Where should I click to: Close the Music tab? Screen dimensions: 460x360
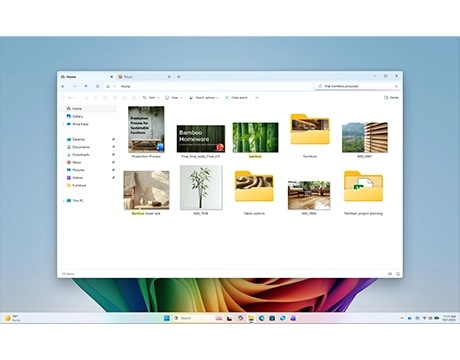(x=169, y=77)
